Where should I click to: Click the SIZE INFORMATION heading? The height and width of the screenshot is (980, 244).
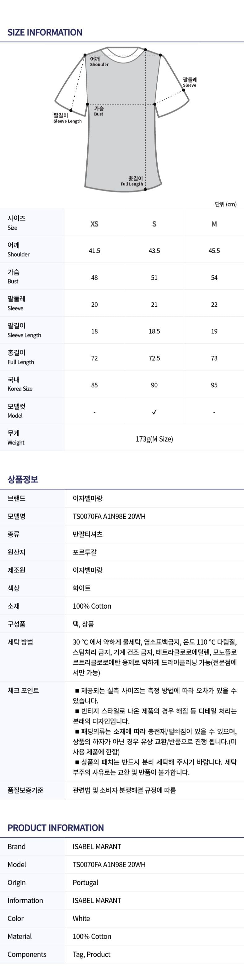(45, 32)
